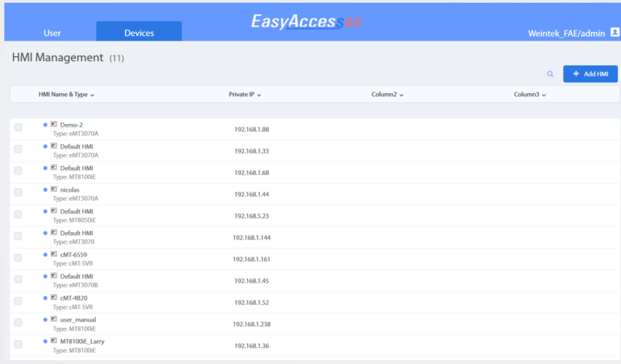Image resolution: width=621 pixels, height=364 pixels.
Task: Click the device icon beside Demo-2
Action: click(x=54, y=124)
